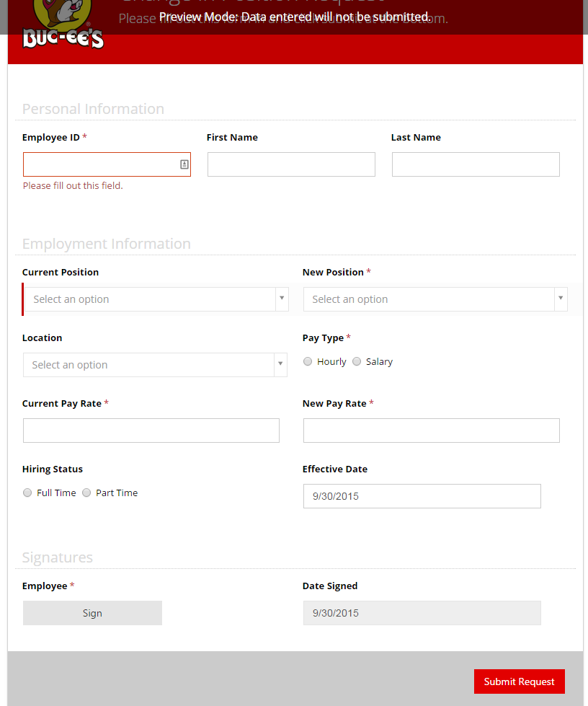Viewport: 588px width, 706px height.
Task: Focus the Employee ID input field
Action: 107,164
